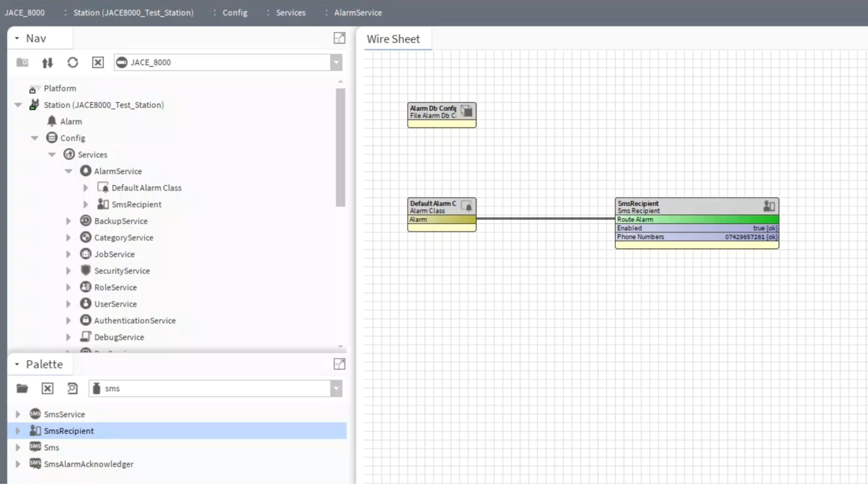This screenshot has height=484, width=868.
Task: Click the open palette folder icon
Action: click(22, 389)
